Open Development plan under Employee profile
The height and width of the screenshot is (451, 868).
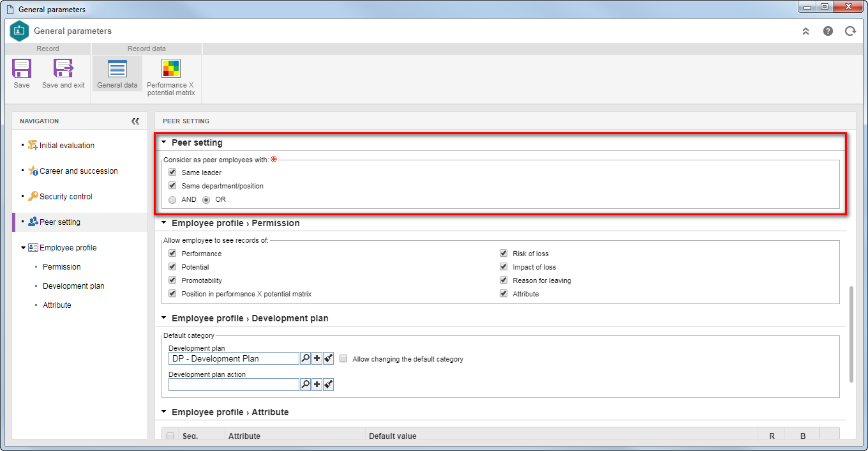click(x=73, y=286)
